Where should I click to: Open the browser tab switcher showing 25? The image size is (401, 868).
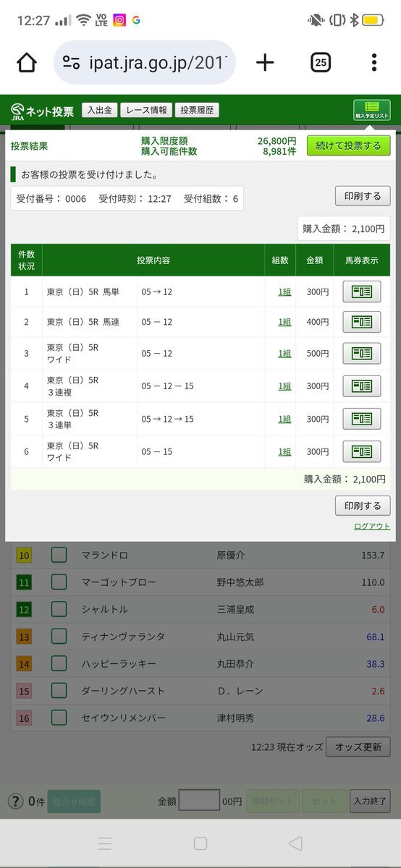(x=321, y=63)
